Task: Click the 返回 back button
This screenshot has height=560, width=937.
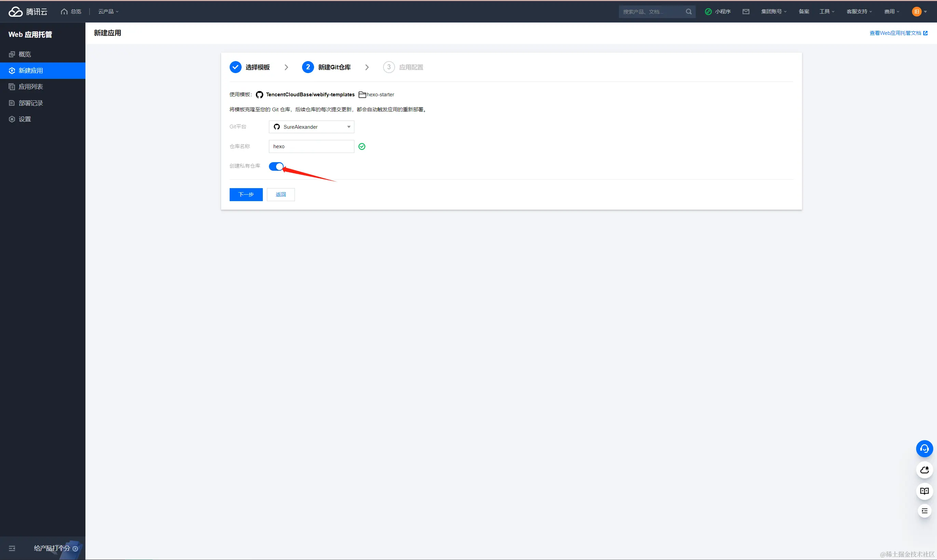Action: pos(281,195)
